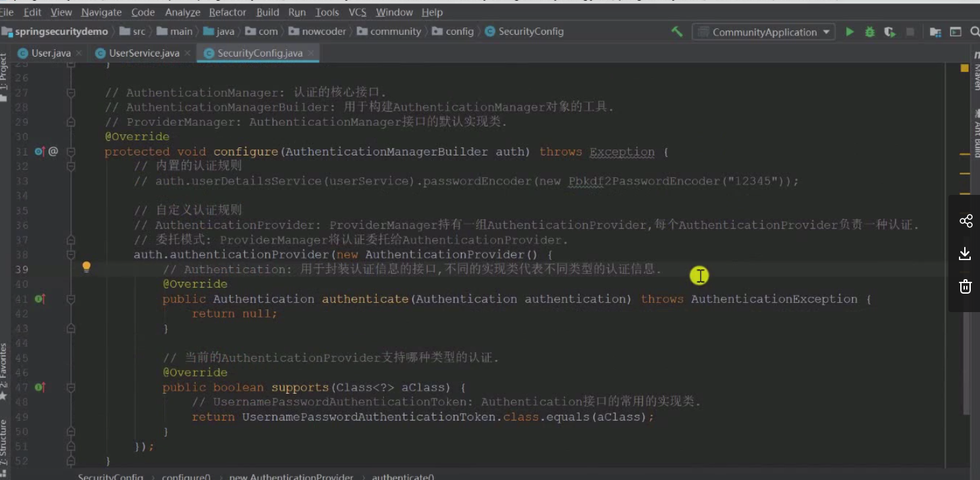Screen dimensions: 980x480
Task: Run CommunityApplication with the green play icon
Action: point(850,32)
